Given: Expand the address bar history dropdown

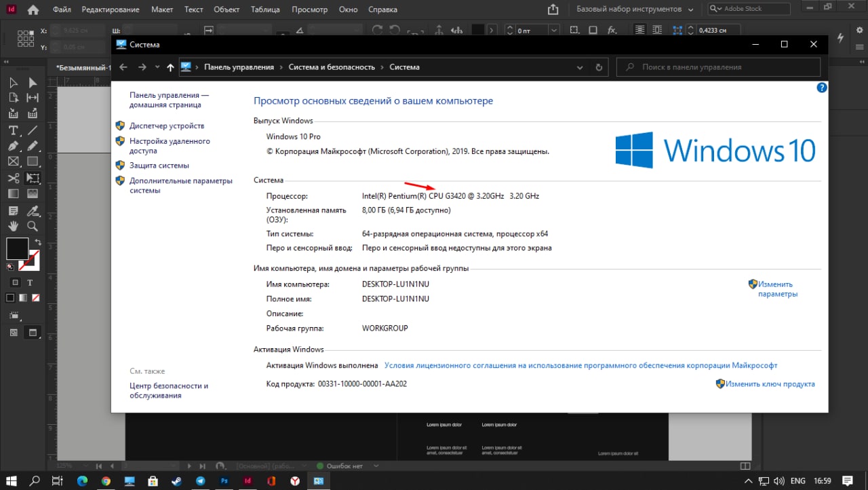Looking at the screenshot, I should click(580, 67).
